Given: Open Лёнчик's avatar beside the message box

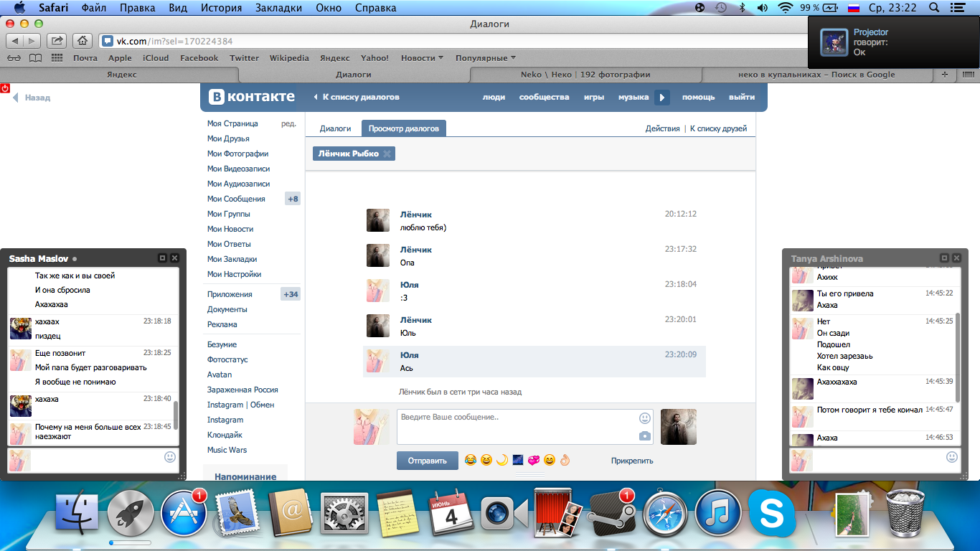Looking at the screenshot, I should [679, 427].
